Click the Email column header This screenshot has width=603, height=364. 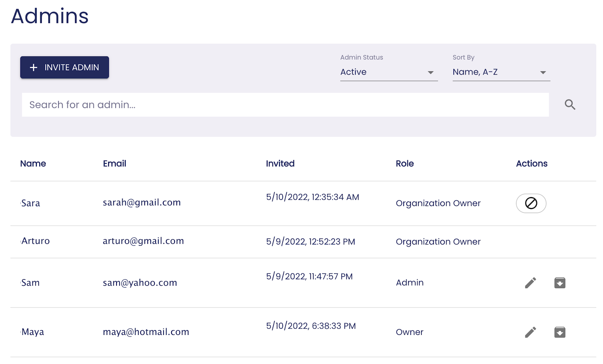tap(115, 164)
